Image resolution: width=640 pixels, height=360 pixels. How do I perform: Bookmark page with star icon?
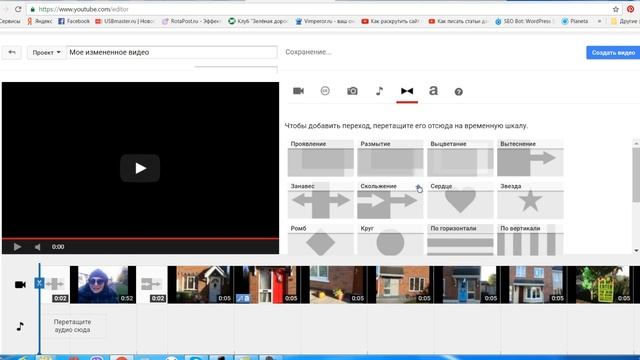[x=616, y=9]
